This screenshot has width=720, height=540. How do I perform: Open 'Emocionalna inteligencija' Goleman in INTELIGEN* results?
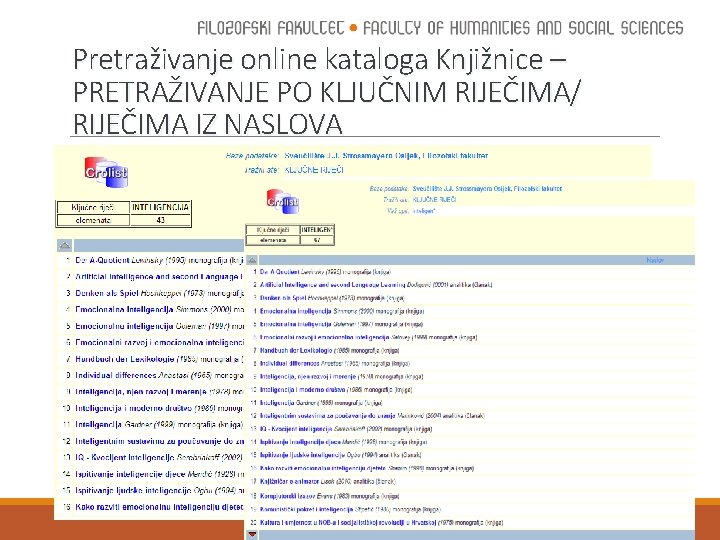[296, 324]
